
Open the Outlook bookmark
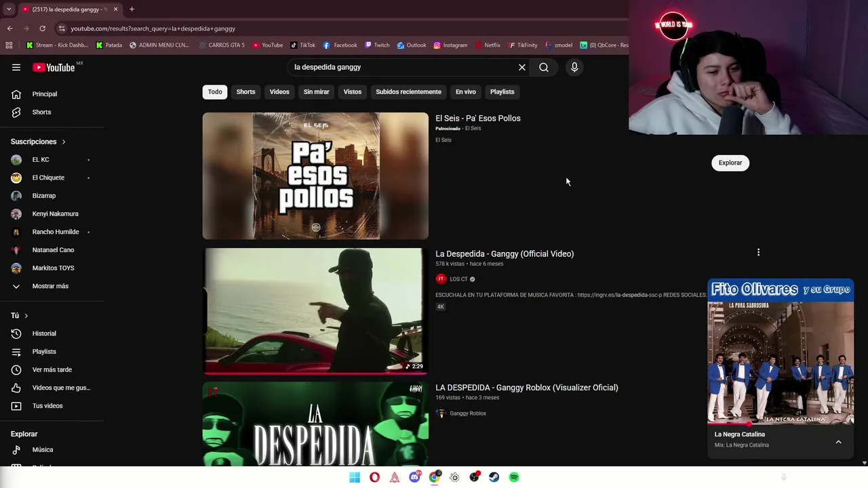point(412,45)
